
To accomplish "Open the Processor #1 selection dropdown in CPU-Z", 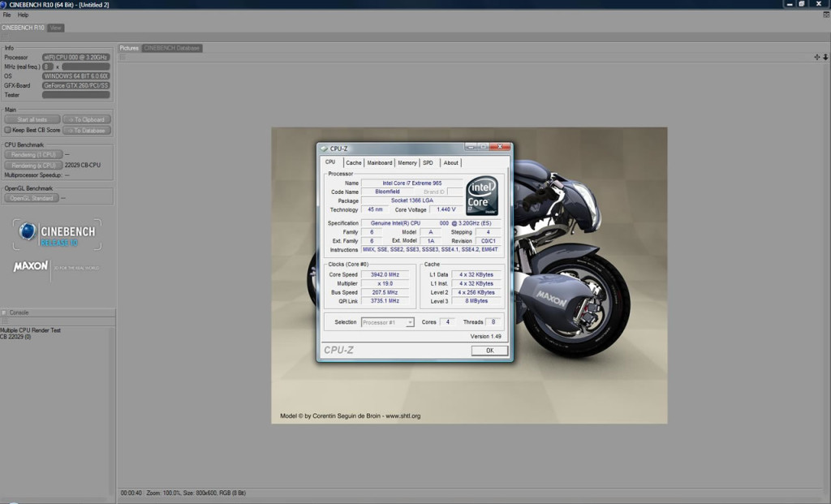I will pyautogui.click(x=410, y=322).
